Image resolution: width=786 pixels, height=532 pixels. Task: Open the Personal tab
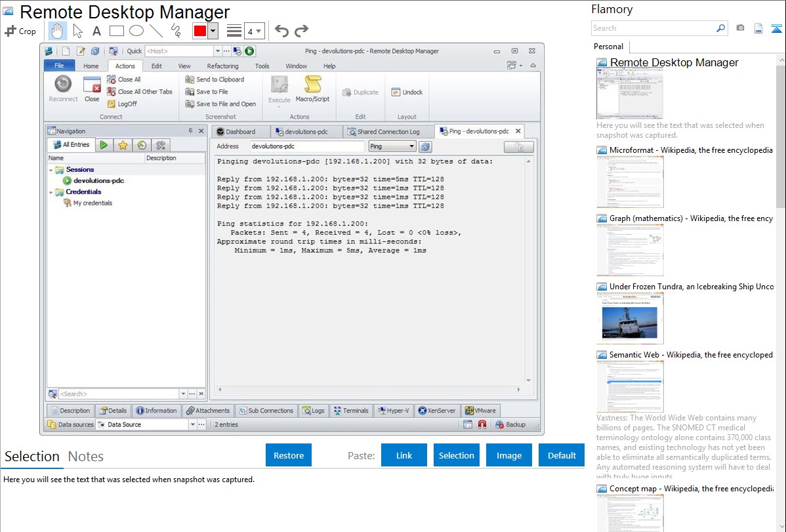coord(609,47)
